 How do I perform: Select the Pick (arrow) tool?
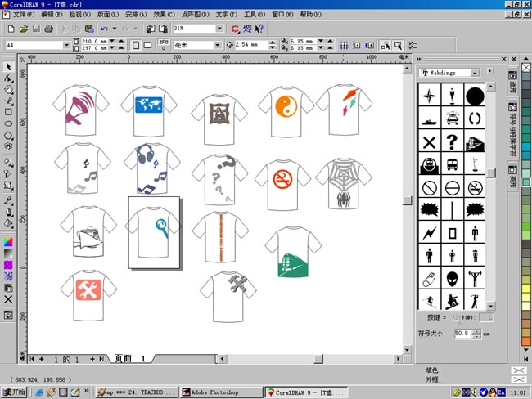[x=8, y=67]
